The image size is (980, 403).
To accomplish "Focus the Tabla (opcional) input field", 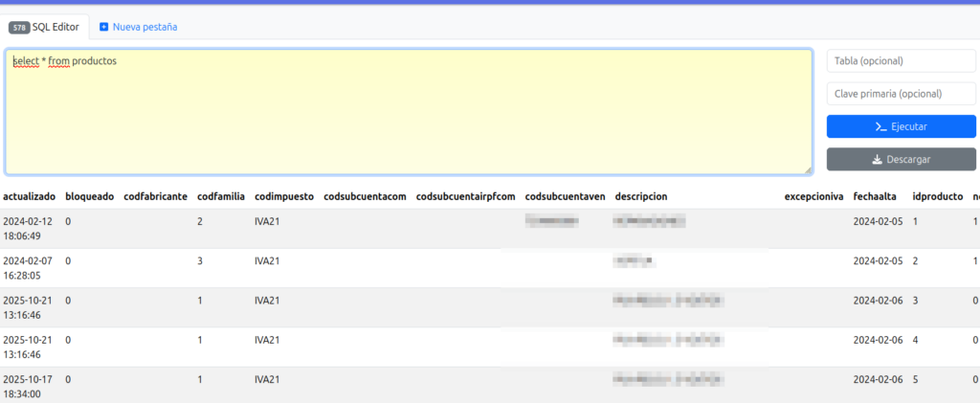I will (x=901, y=61).
